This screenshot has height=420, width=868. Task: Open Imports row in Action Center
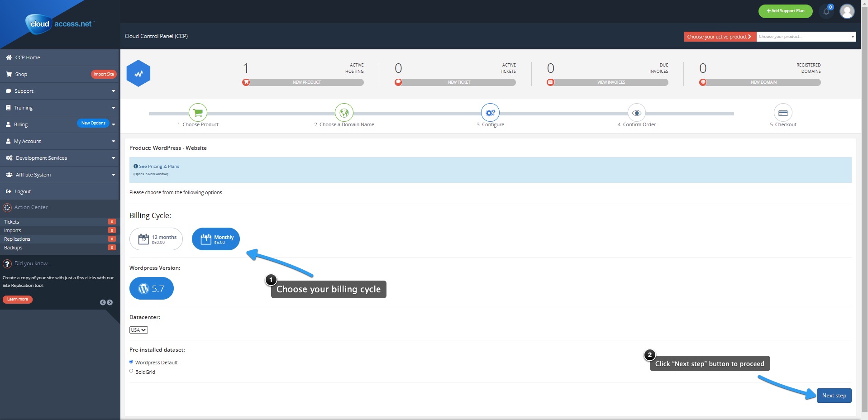click(x=59, y=230)
